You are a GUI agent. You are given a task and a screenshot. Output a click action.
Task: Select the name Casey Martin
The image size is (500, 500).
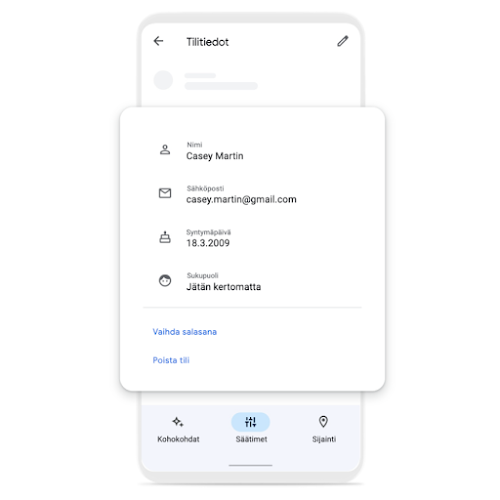coord(215,156)
